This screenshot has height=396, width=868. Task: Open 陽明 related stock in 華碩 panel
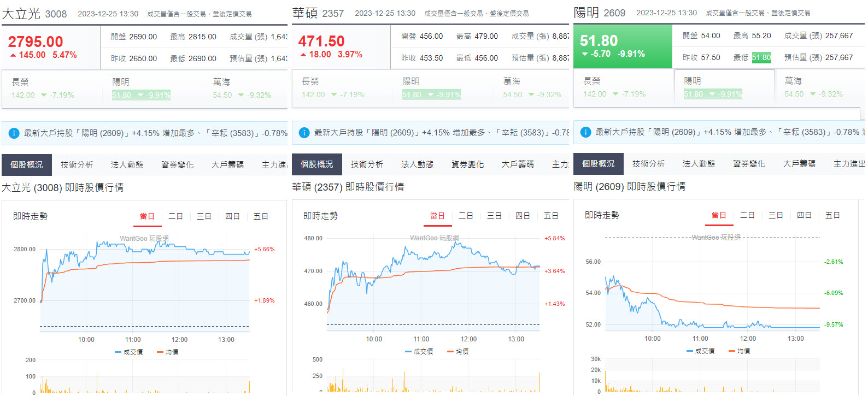pyautogui.click(x=442, y=88)
